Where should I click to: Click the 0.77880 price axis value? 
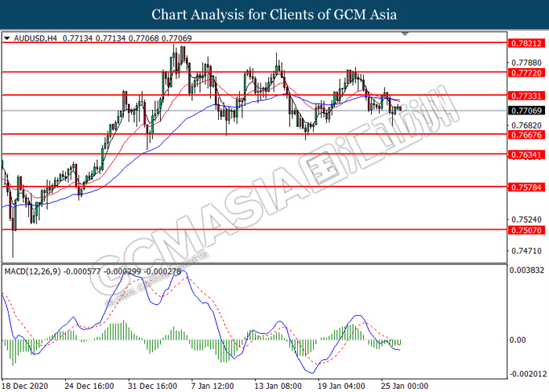(526, 63)
